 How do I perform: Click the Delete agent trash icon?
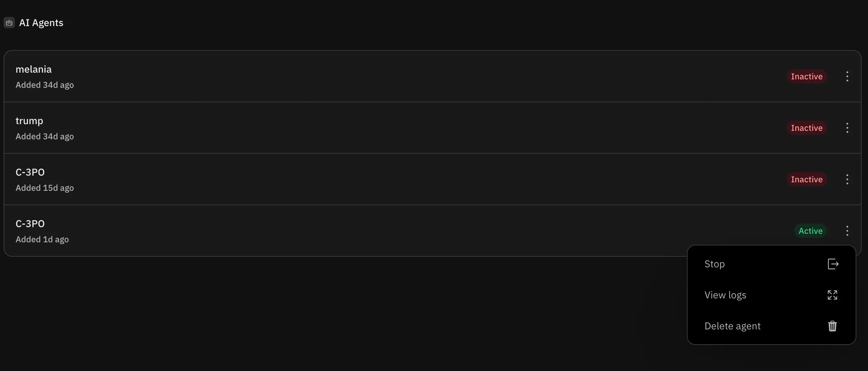click(x=832, y=326)
